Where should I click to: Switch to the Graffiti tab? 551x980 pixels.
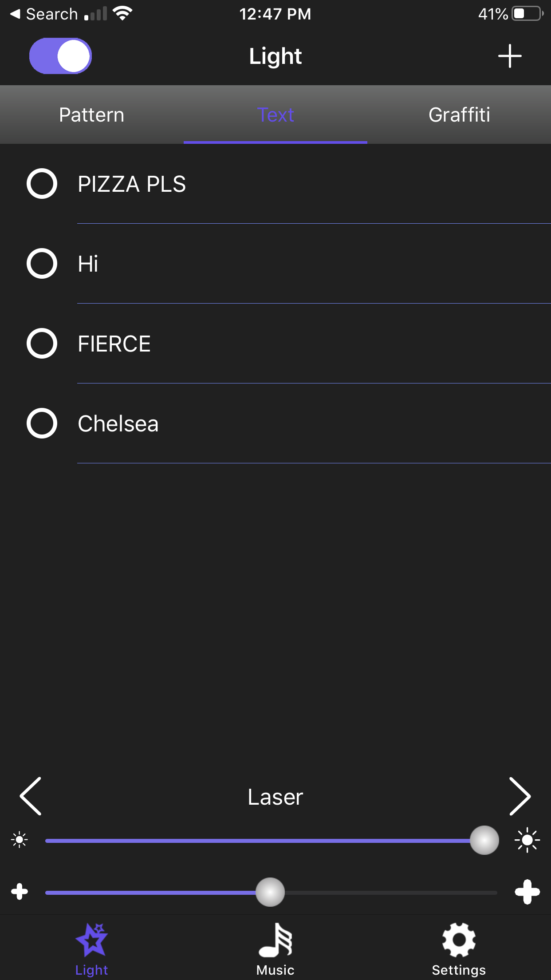[459, 115]
